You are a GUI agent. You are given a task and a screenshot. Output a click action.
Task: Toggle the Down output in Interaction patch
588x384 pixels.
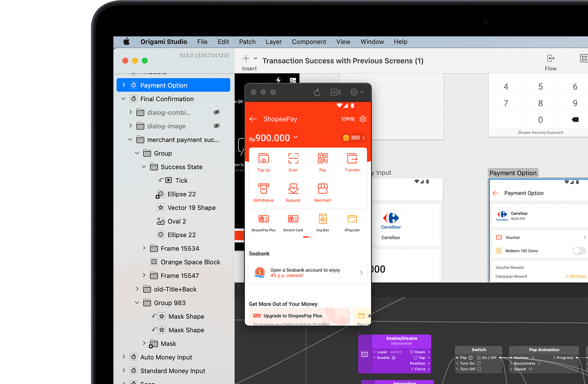[x=412, y=352]
